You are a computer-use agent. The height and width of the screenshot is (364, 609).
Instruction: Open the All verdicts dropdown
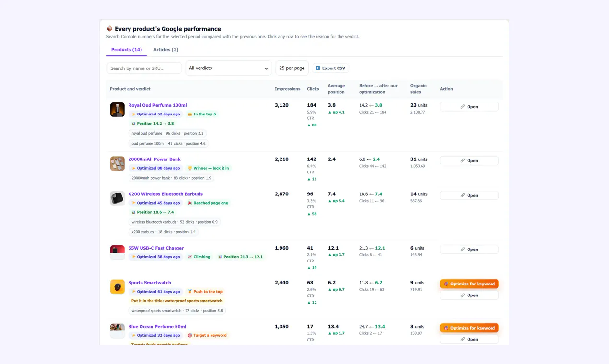(229, 68)
